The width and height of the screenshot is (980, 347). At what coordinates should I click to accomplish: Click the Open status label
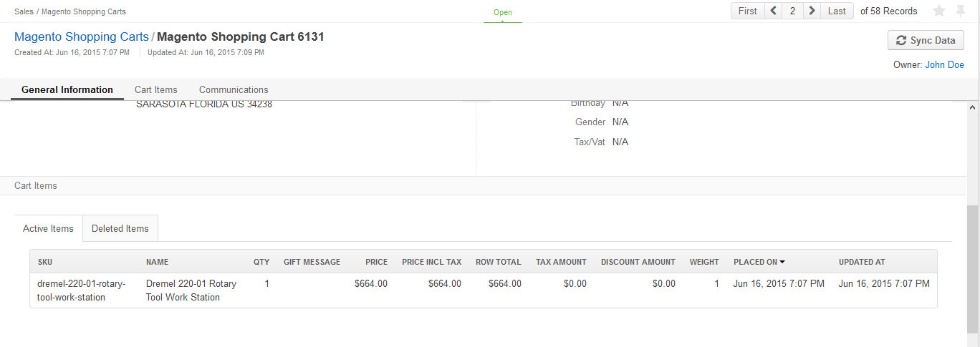[503, 12]
